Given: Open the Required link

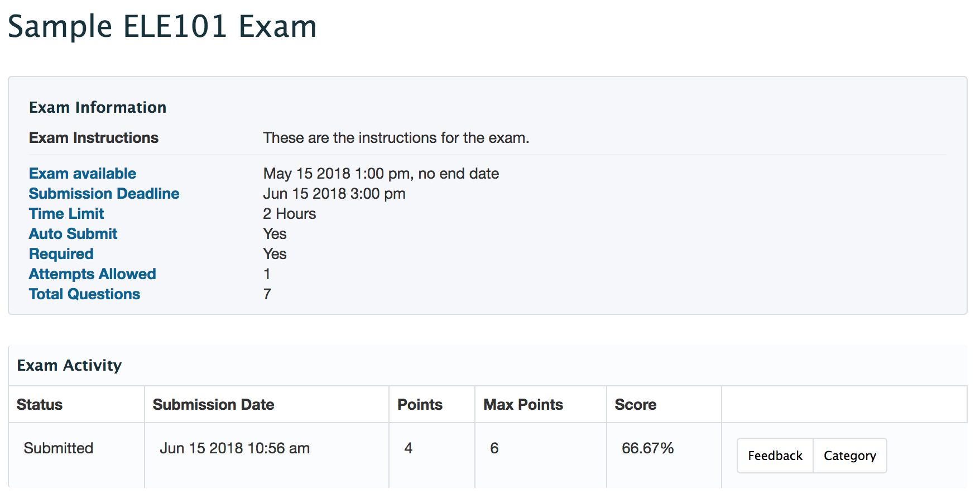Looking at the screenshot, I should coord(61,254).
